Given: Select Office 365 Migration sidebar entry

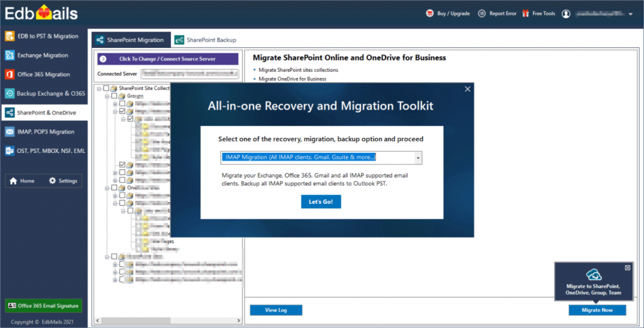Looking at the screenshot, I should (x=43, y=74).
